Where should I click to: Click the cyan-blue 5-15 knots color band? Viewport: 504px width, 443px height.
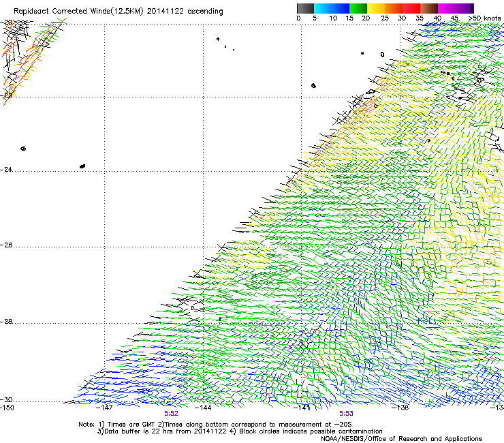tap(332, 8)
